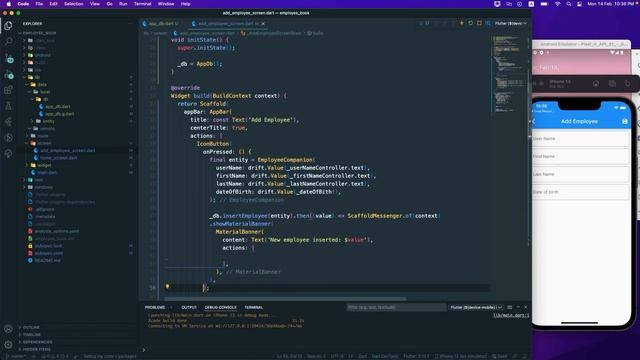Open app_db.g.dart in the explorer tree
The image size is (640, 360).
click(60, 114)
